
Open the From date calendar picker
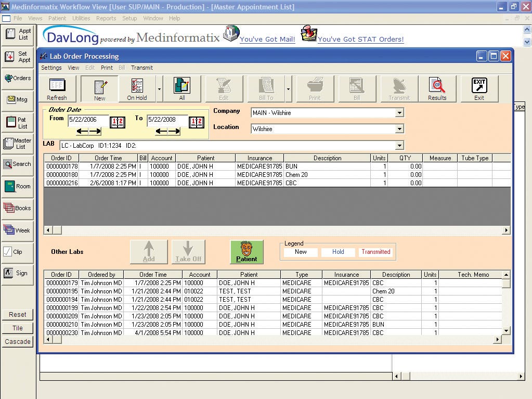click(x=118, y=122)
